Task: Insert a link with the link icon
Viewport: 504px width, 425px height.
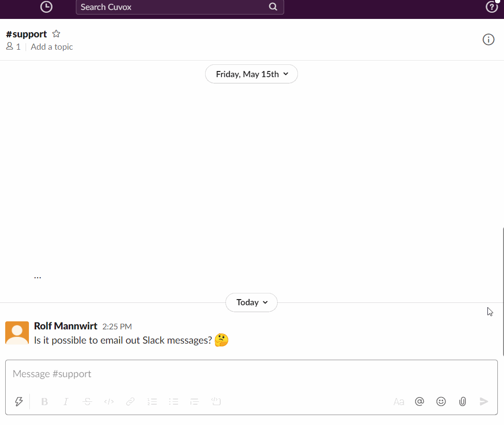Action: point(130,401)
